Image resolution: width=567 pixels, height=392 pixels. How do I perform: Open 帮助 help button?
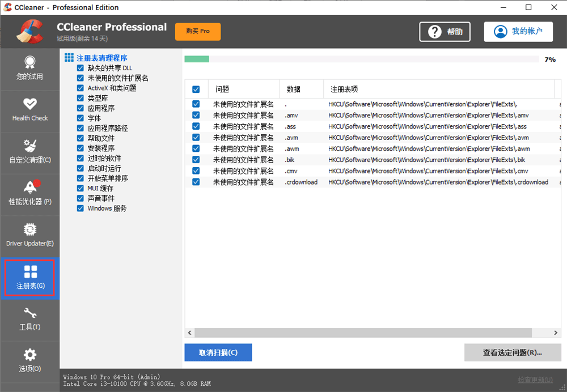[x=445, y=32]
